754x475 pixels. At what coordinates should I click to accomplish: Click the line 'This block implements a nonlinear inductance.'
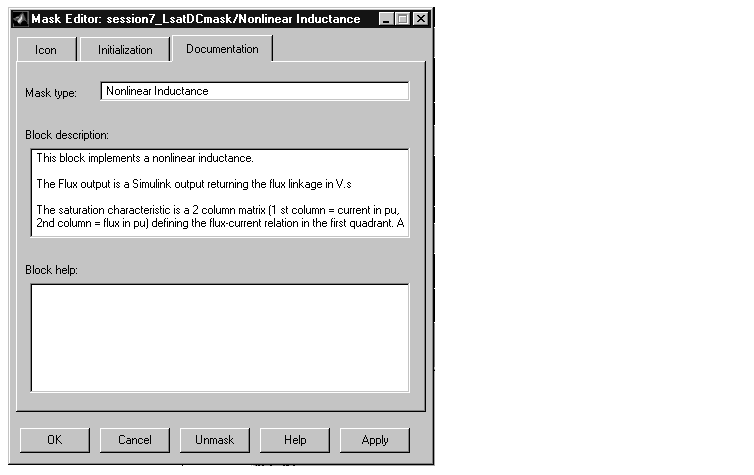(x=145, y=158)
